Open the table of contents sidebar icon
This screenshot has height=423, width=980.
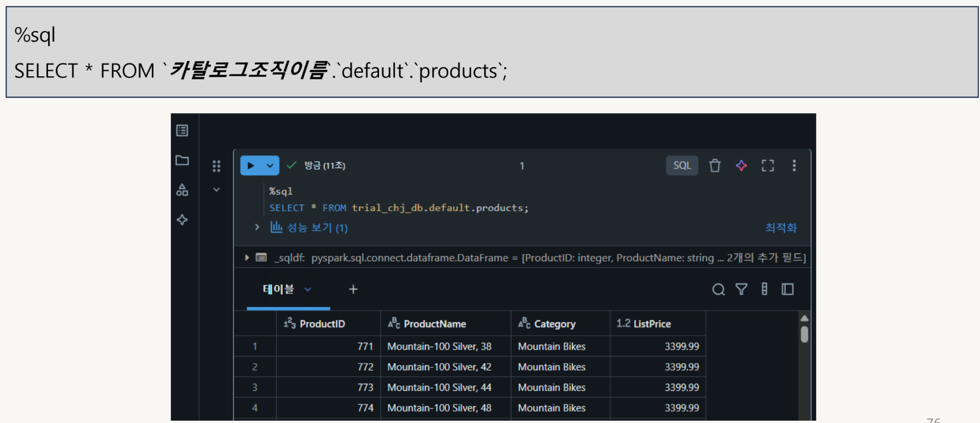(183, 130)
